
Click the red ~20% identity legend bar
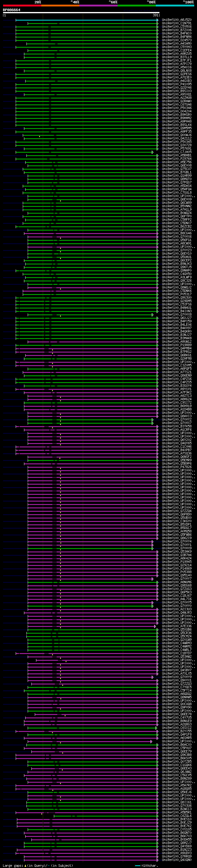click(x=22, y=6)
